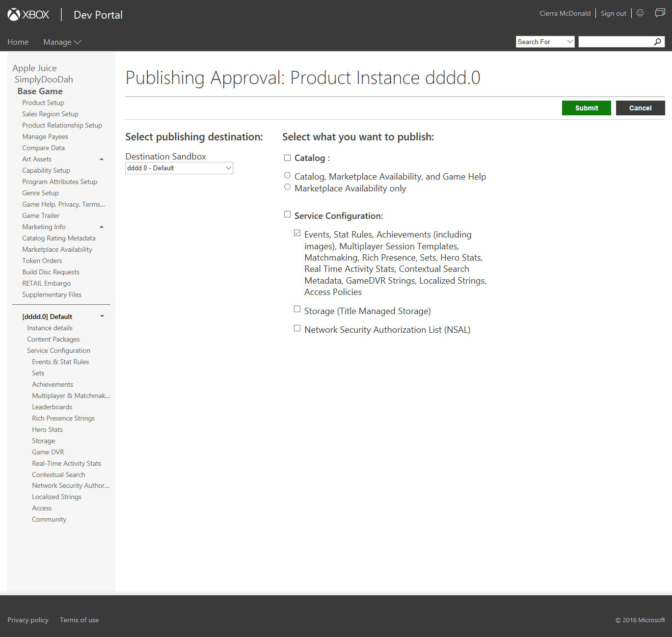Open Capability Setup in sidebar
This screenshot has height=637, width=672.
click(46, 170)
